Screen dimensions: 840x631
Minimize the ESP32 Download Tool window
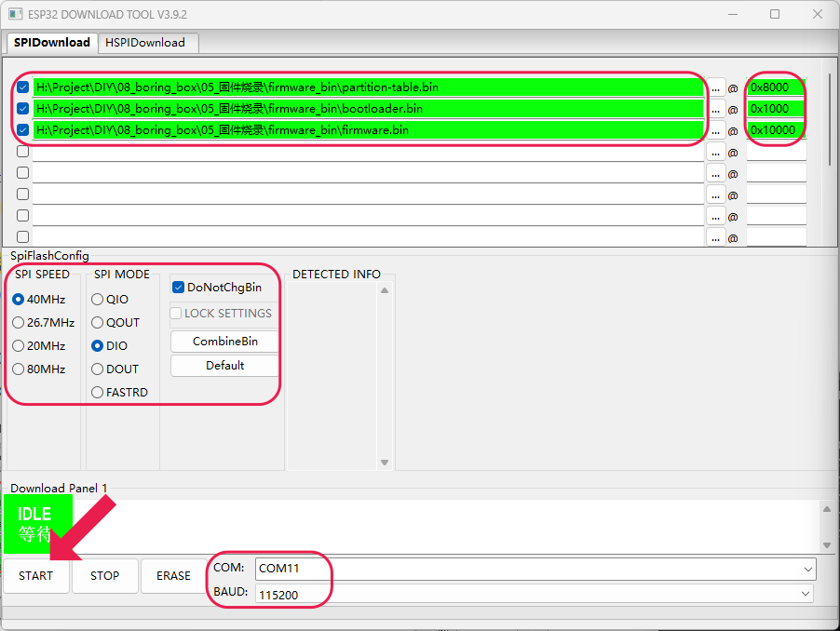click(x=733, y=14)
